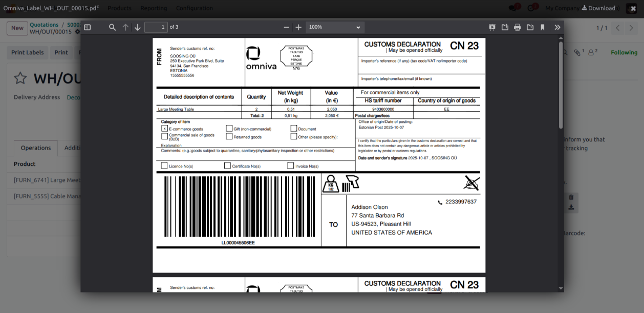Close the PDF preview overlay

click(x=633, y=8)
